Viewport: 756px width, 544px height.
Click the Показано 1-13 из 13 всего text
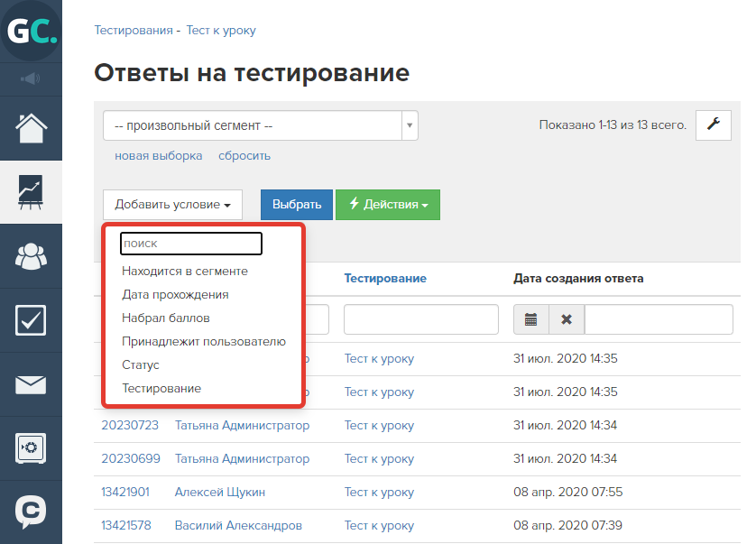[x=613, y=124]
